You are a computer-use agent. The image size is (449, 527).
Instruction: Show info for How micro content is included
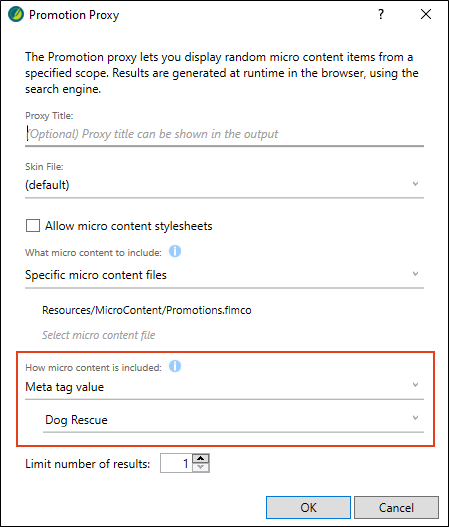point(175,366)
